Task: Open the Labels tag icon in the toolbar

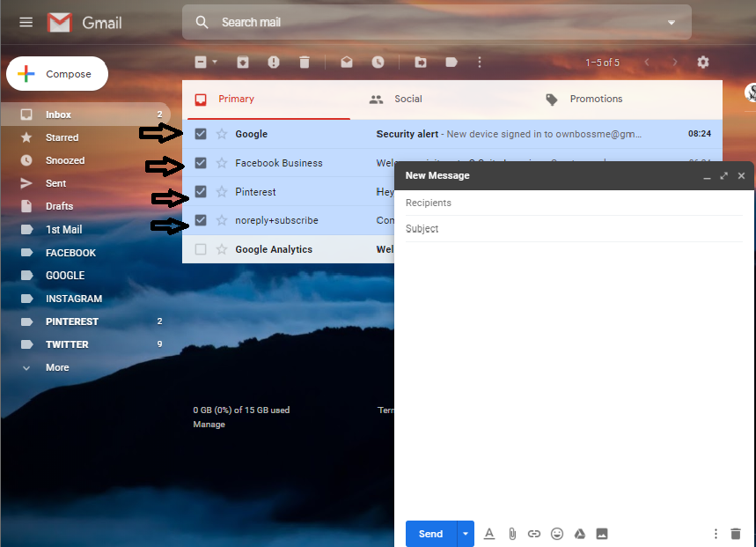Action: (x=451, y=63)
